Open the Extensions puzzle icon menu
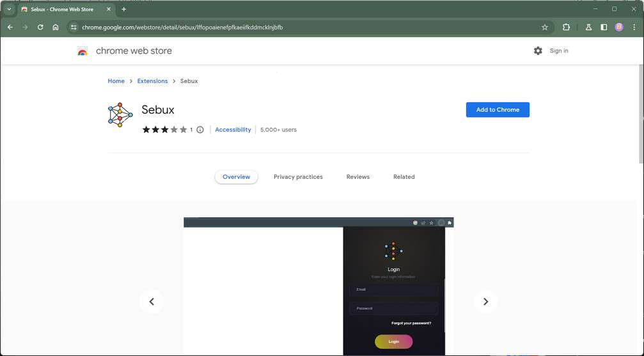644x356 pixels. (567, 27)
